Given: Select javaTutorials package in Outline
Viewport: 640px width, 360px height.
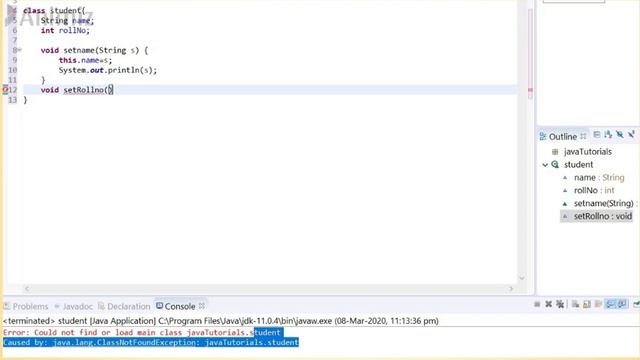Looking at the screenshot, I should 587,152.
